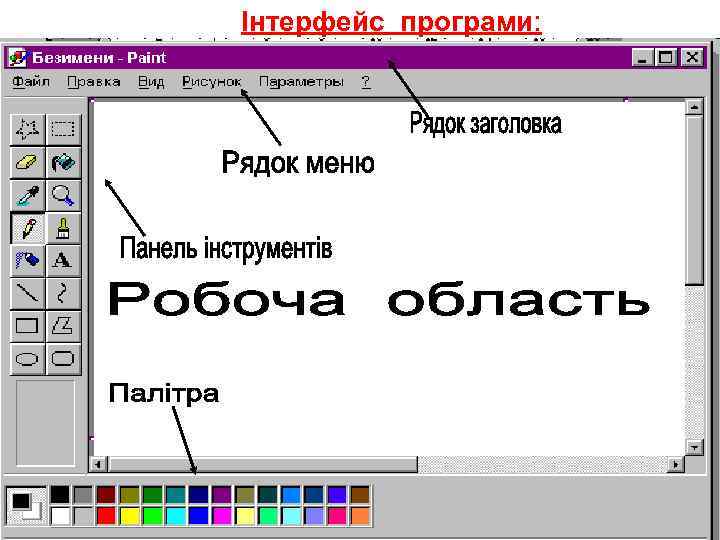Screen dimensions: 720x540
Task: Choose the straight Line tool
Action: coord(28,293)
